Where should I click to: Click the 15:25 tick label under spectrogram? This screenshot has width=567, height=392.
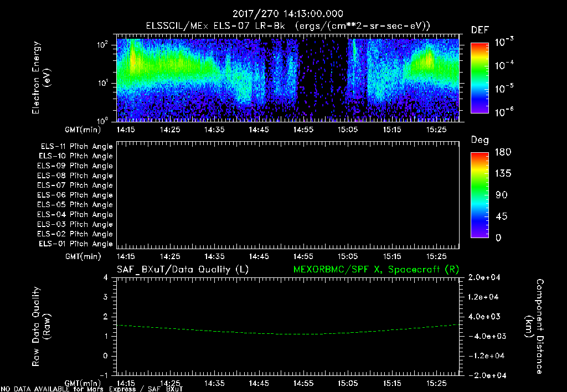[436, 130]
